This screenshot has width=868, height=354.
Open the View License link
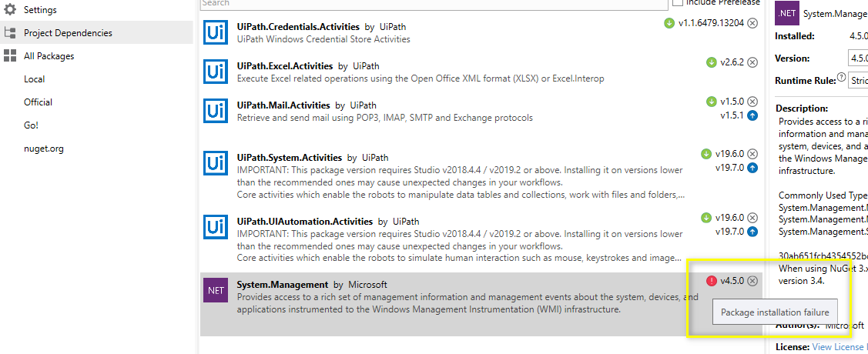(840, 347)
